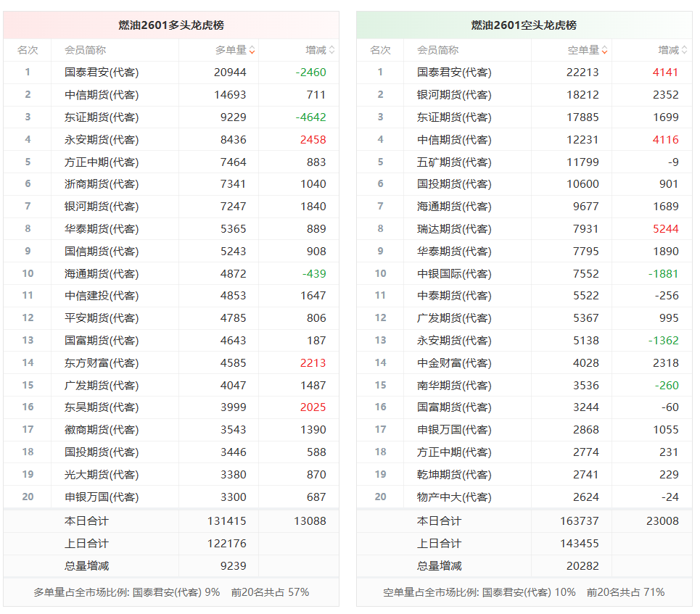Click the 多头 daily total 131415
This screenshot has height=614, width=700.
click(227, 520)
